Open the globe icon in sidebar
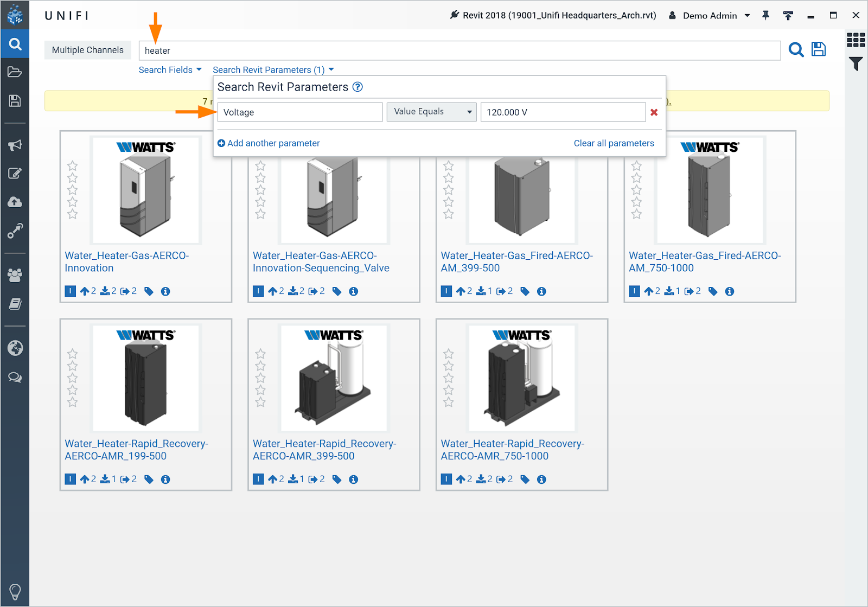 15,348
